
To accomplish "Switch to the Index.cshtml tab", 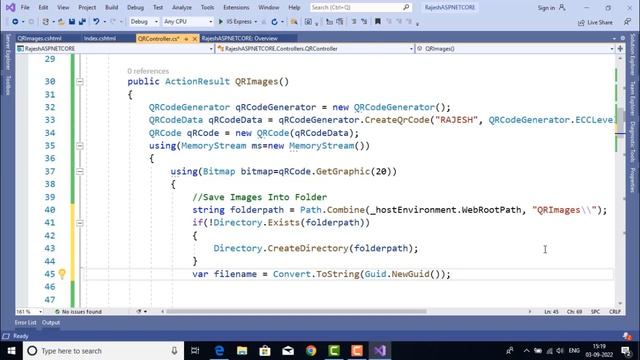I will click(x=100, y=38).
